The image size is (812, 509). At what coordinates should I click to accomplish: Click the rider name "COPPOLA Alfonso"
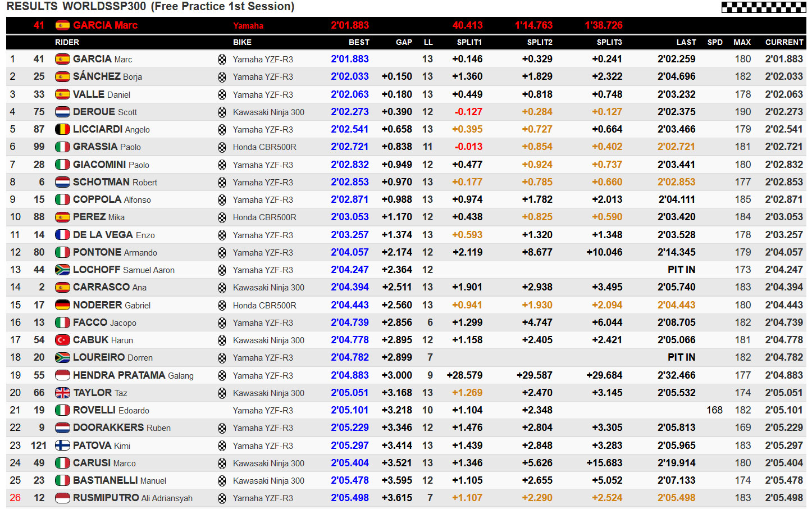tap(112, 199)
